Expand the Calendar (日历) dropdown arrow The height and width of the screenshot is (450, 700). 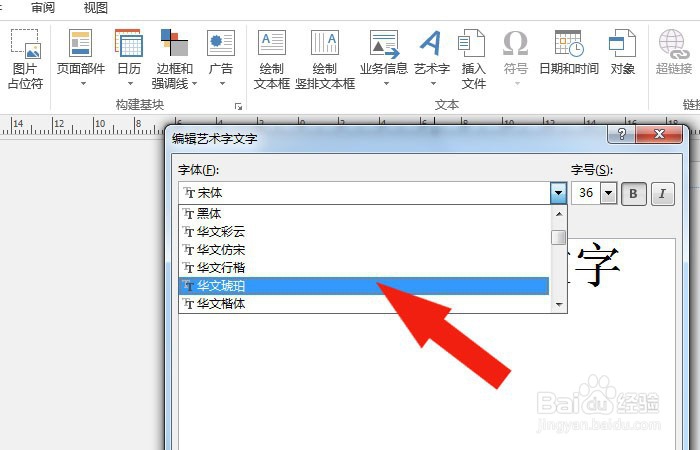(130, 84)
